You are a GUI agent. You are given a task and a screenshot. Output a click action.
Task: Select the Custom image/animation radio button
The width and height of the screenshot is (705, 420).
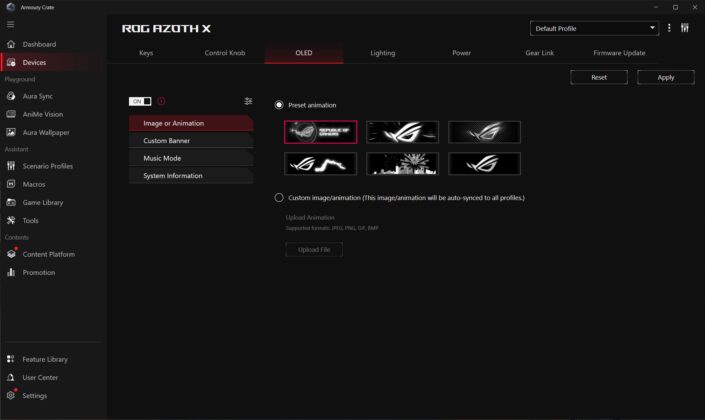(x=279, y=197)
